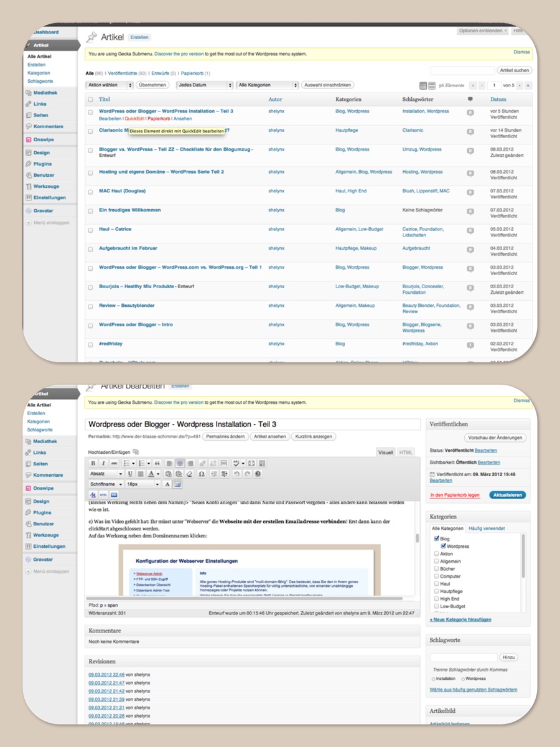Click the Permalinks ändern button
Image resolution: width=560 pixels, height=747 pixels.
225,436
